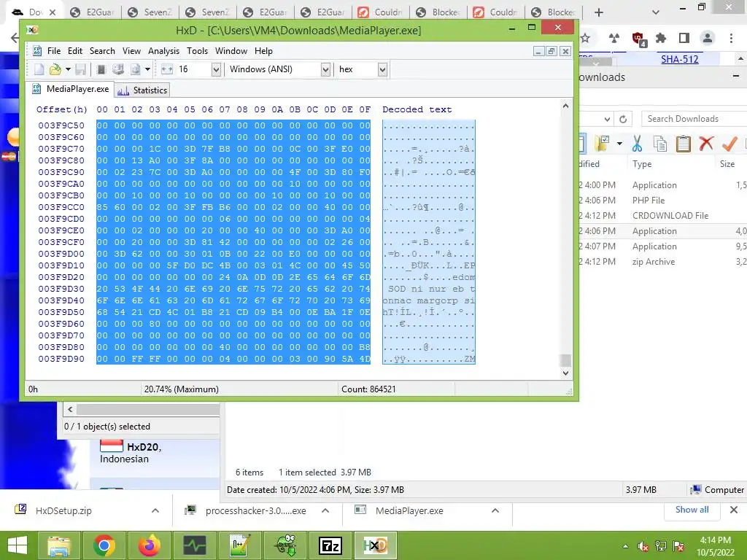The width and height of the screenshot is (747, 560).
Task: Open the 7-Zip taskbar icon
Action: tap(330, 545)
